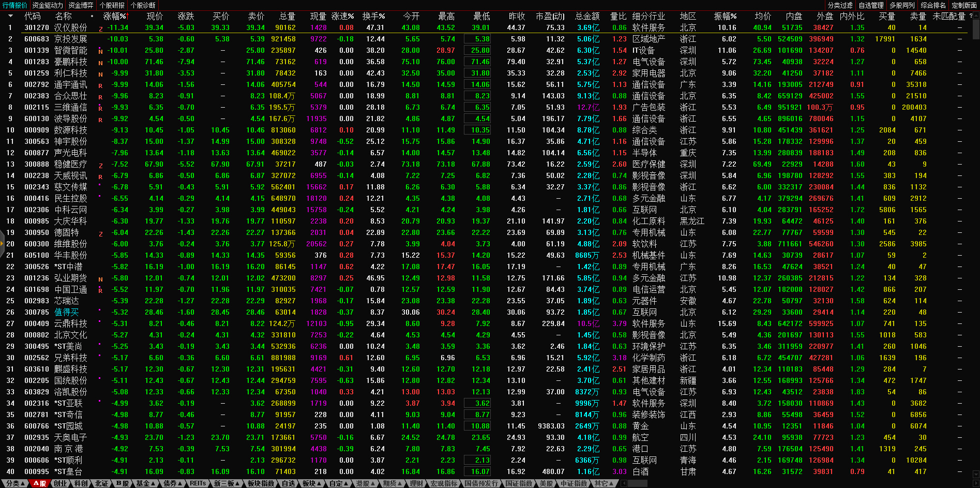This screenshot has height=488, width=980.
Task: Select the 值得买 stock name
Action: 67,312
